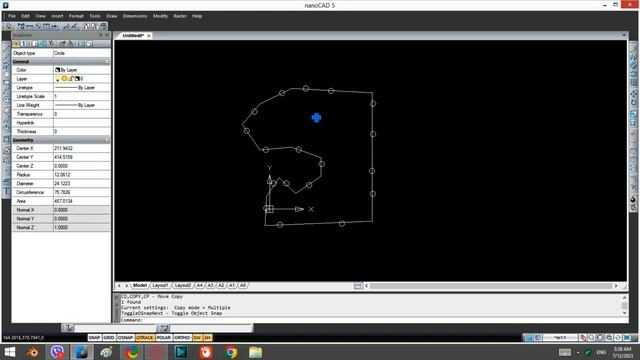640x360 pixels.
Task: Select the Circle tool in left toolbar
Action: click(6, 99)
